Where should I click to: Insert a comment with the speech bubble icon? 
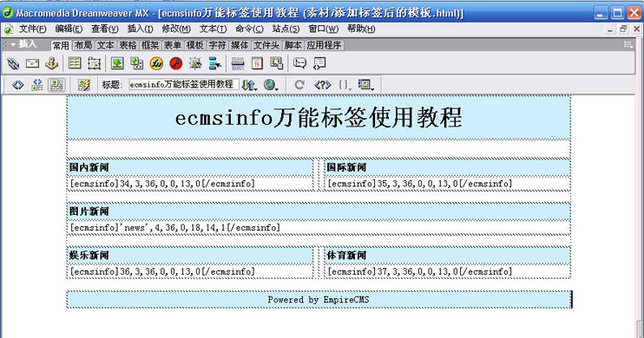point(299,63)
